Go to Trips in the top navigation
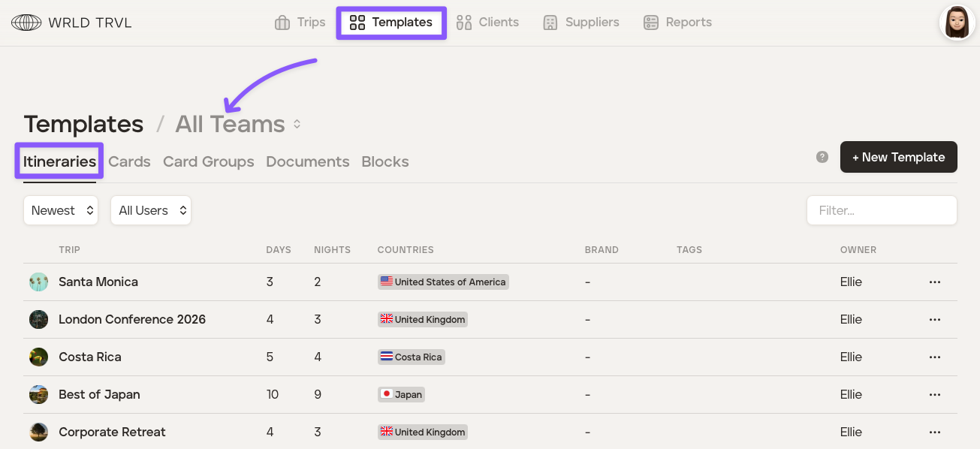980x449 pixels. [x=300, y=23]
